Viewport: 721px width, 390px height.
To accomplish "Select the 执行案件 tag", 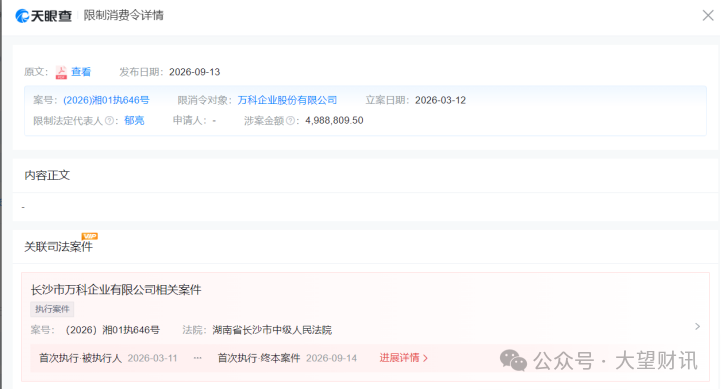I will point(52,309).
